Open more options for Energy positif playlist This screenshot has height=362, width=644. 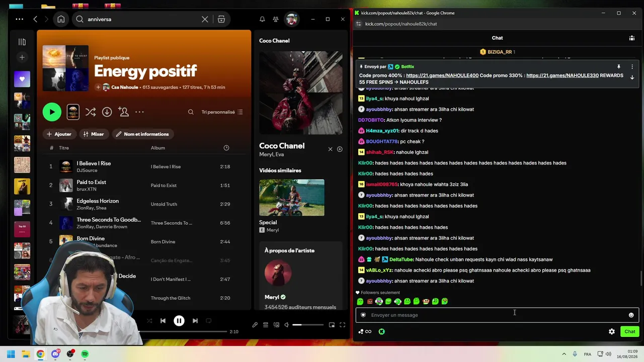click(139, 112)
